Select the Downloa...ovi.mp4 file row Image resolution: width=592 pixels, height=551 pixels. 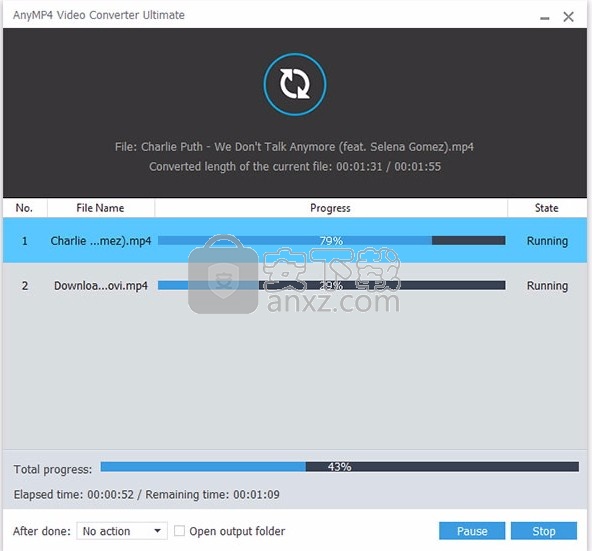(295, 286)
